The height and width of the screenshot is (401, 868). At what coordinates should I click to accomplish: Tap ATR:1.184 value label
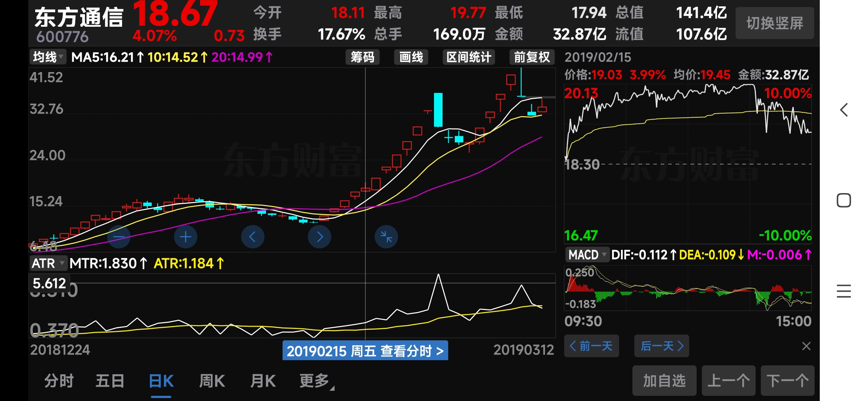point(189,263)
